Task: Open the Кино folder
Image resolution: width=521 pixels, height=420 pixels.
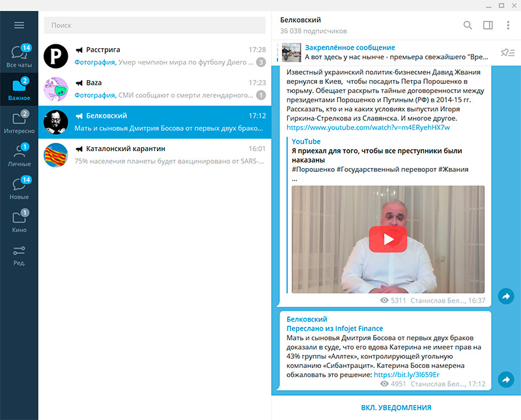Action: coord(19,221)
